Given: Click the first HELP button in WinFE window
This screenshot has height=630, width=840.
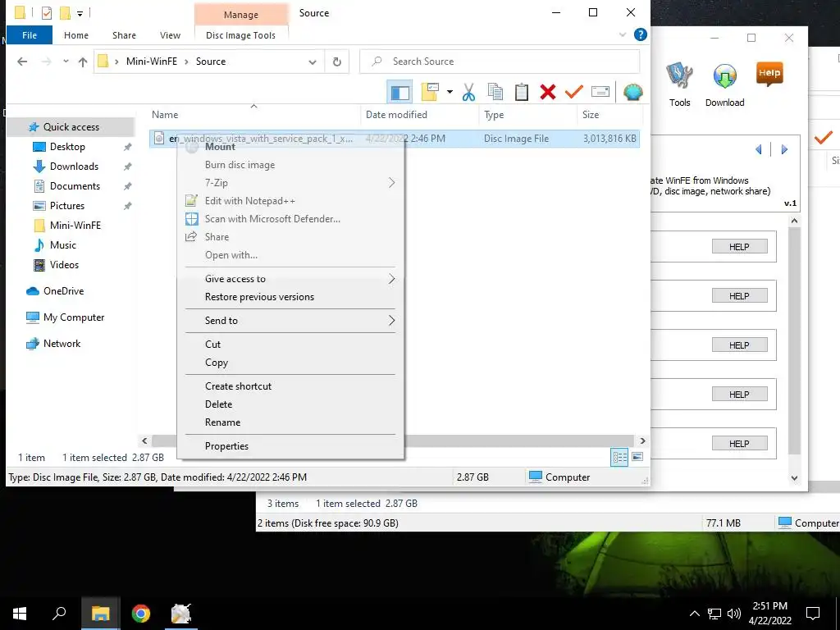Looking at the screenshot, I should 739,246.
